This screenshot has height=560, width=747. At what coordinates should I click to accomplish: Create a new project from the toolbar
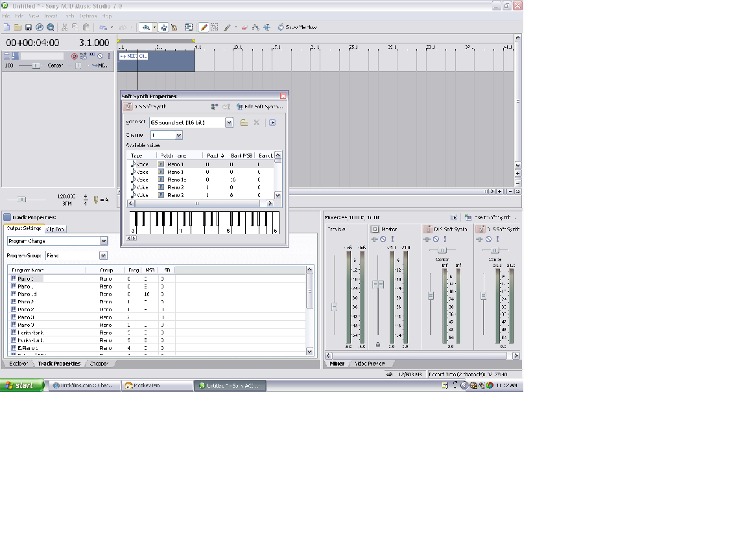click(x=6, y=27)
